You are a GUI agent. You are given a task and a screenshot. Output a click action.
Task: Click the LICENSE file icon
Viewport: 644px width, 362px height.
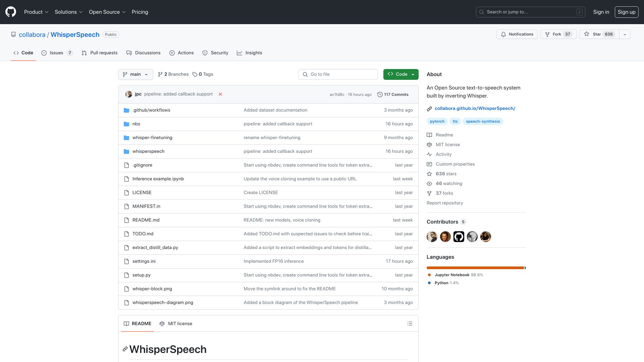click(126, 193)
